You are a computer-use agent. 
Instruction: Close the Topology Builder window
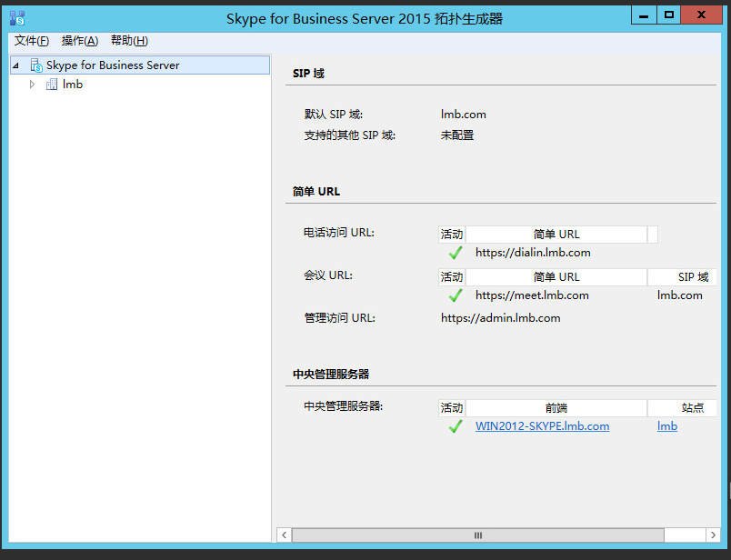click(x=701, y=15)
